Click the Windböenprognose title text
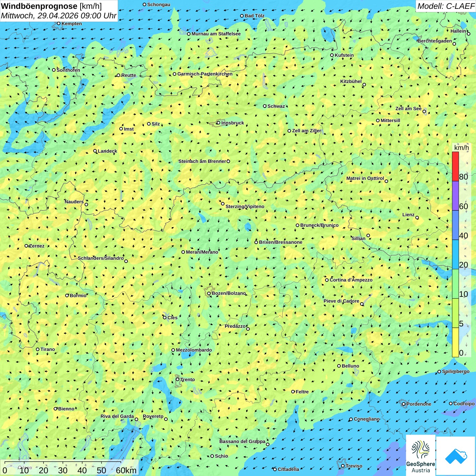The width and height of the screenshot is (476, 476). pyautogui.click(x=39, y=6)
